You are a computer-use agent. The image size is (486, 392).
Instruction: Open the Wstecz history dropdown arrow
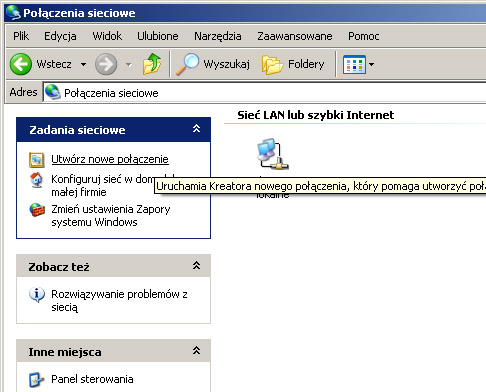pos(83,64)
